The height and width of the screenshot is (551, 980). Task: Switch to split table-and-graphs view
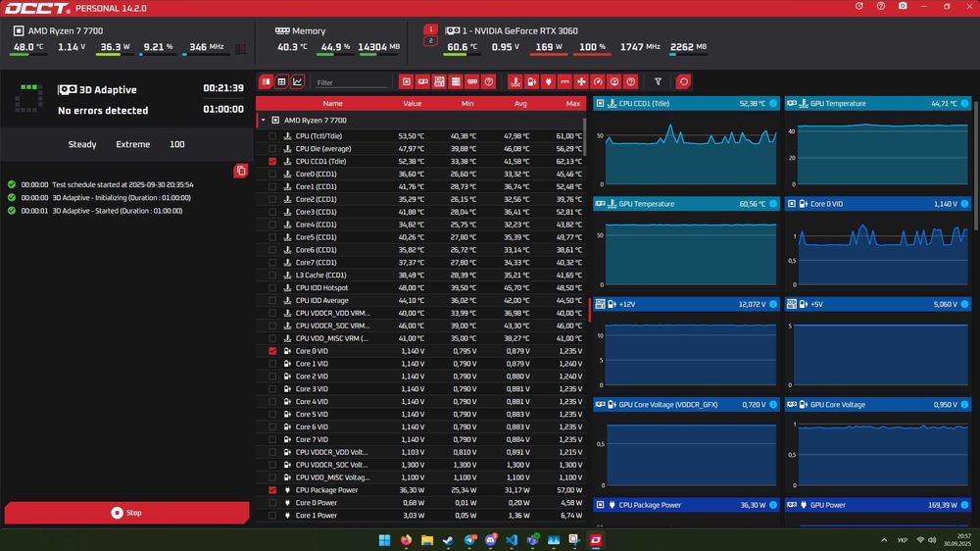coord(266,82)
